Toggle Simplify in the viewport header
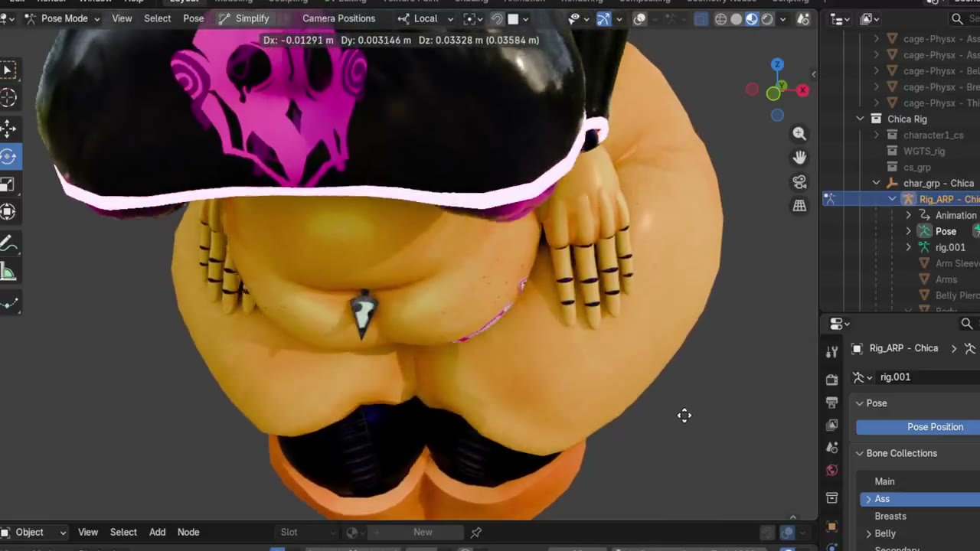This screenshot has width=980, height=551. 243,18
